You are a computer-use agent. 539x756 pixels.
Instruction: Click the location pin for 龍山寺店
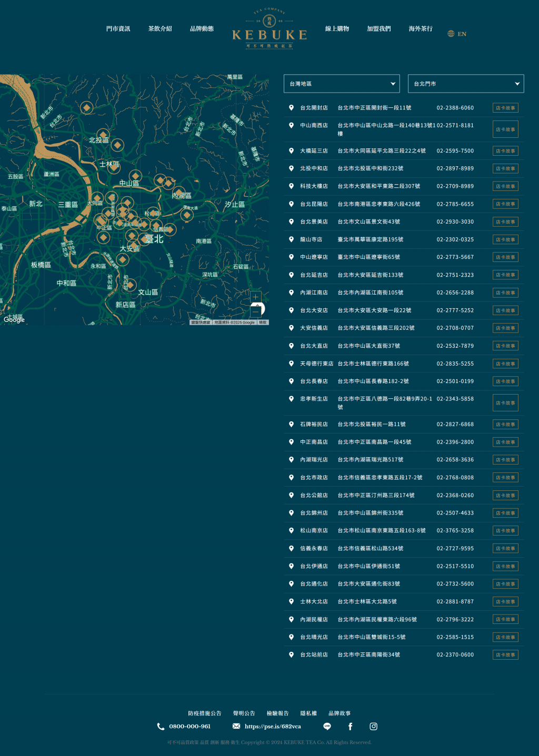(x=291, y=239)
